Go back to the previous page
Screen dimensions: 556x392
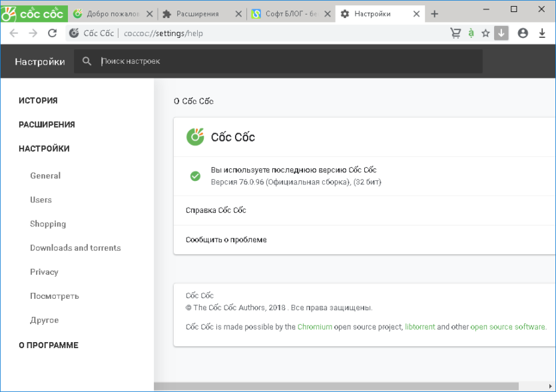pyautogui.click(x=14, y=33)
